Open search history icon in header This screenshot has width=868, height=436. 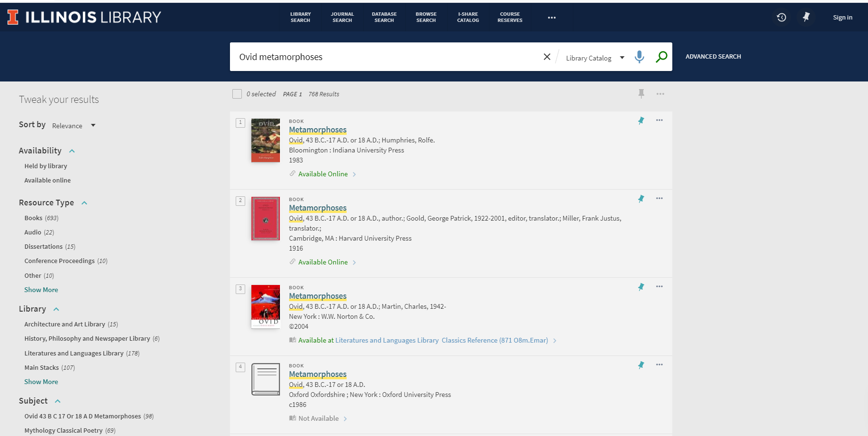[x=781, y=18]
